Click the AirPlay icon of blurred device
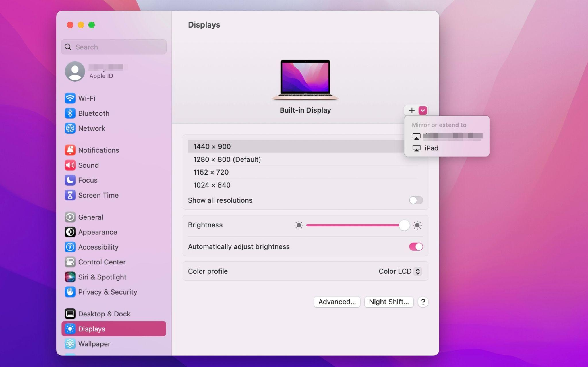Image resolution: width=588 pixels, height=367 pixels. [416, 136]
